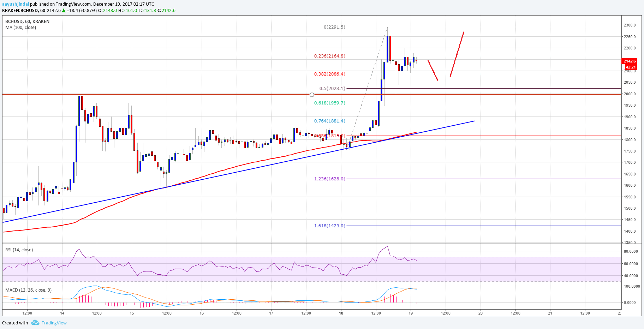Viewport: 644px width, 329px height.
Task: Click the 2300.0 price axis label
Action: pos(630,25)
